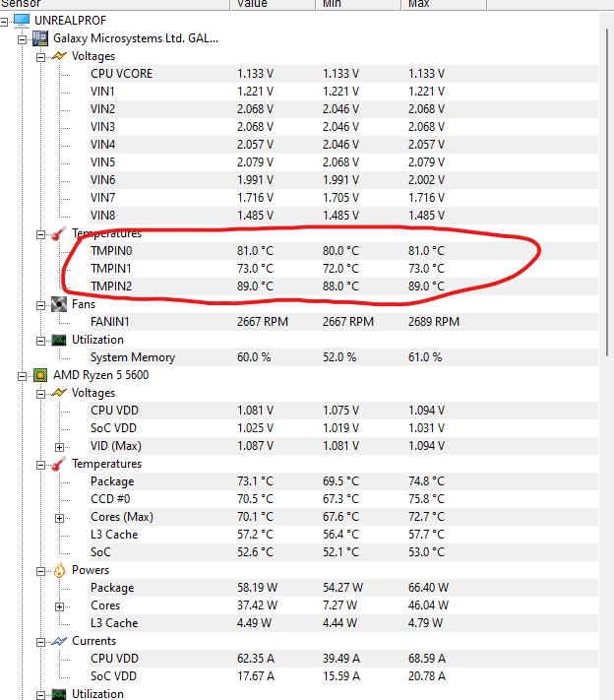614x700 pixels.
Task: Click the Currents waveform icon
Action: [59, 641]
